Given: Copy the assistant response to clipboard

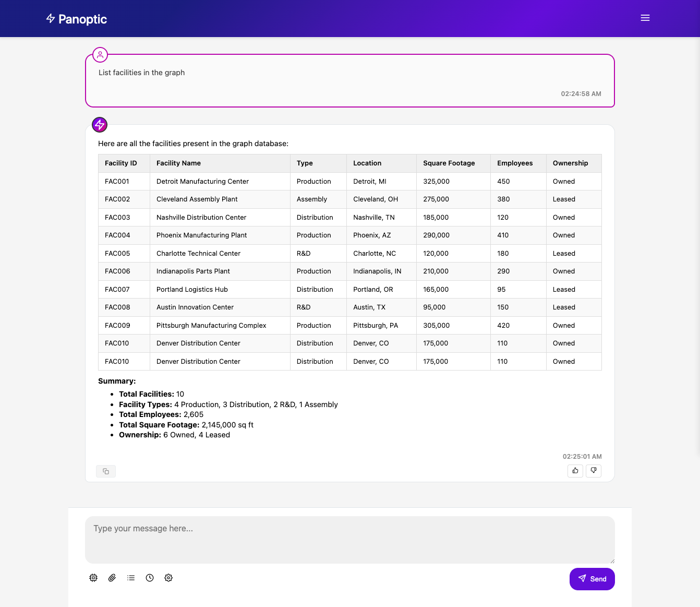Looking at the screenshot, I should click(x=106, y=471).
